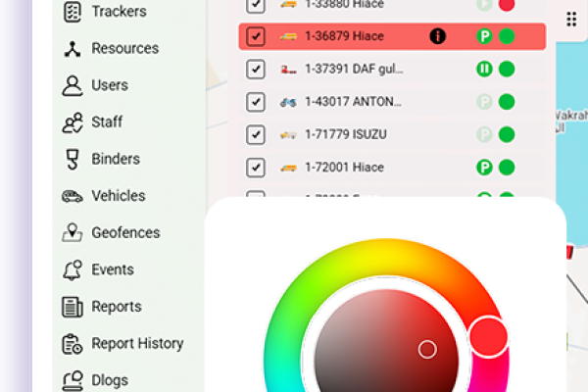Uncheck the 1-36879 Hiace checkbox
The image size is (588, 392).
256,36
